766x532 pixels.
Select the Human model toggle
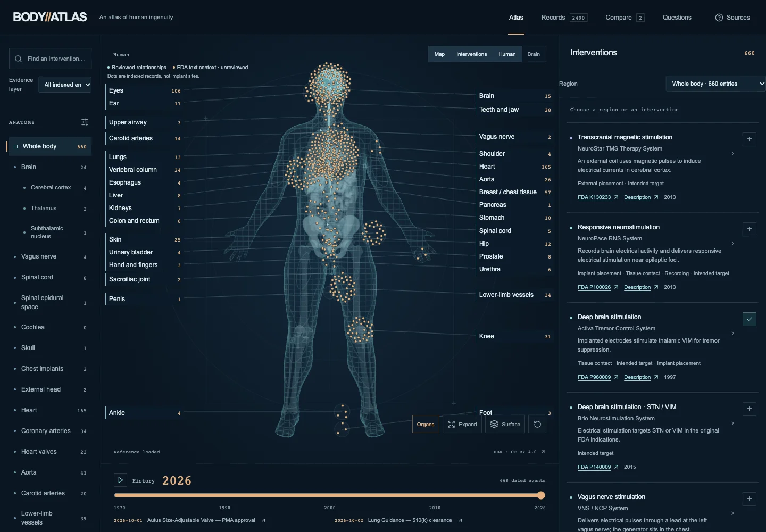(x=507, y=54)
